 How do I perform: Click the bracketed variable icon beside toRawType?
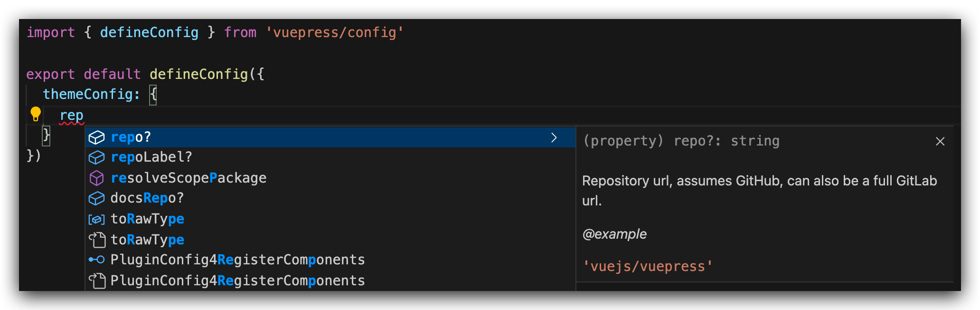(96, 219)
